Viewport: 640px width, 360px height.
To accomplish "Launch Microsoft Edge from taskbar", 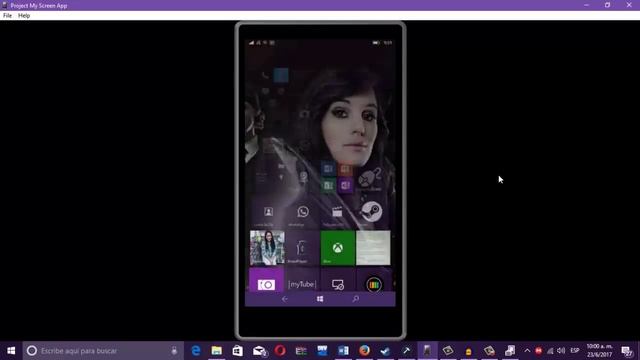I will (196, 351).
